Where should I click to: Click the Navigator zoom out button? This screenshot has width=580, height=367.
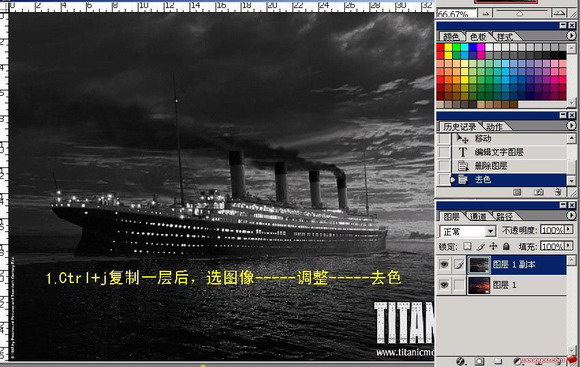485,13
